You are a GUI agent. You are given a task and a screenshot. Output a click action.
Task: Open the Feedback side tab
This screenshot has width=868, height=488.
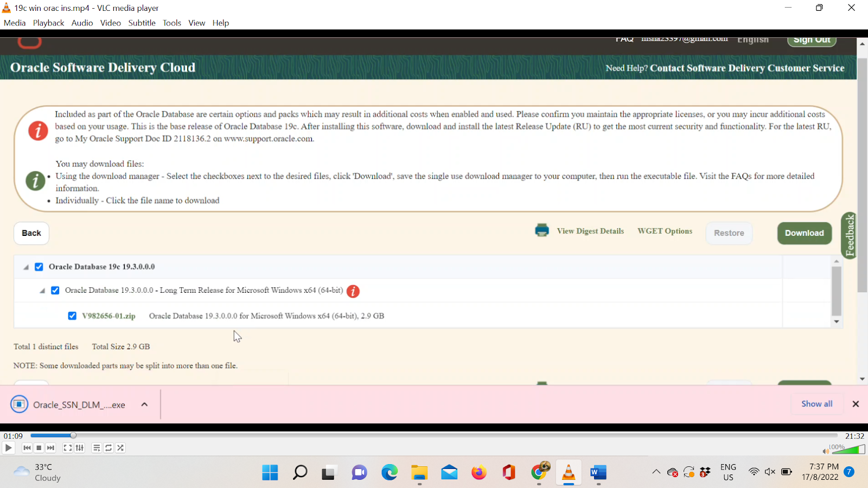coord(850,235)
